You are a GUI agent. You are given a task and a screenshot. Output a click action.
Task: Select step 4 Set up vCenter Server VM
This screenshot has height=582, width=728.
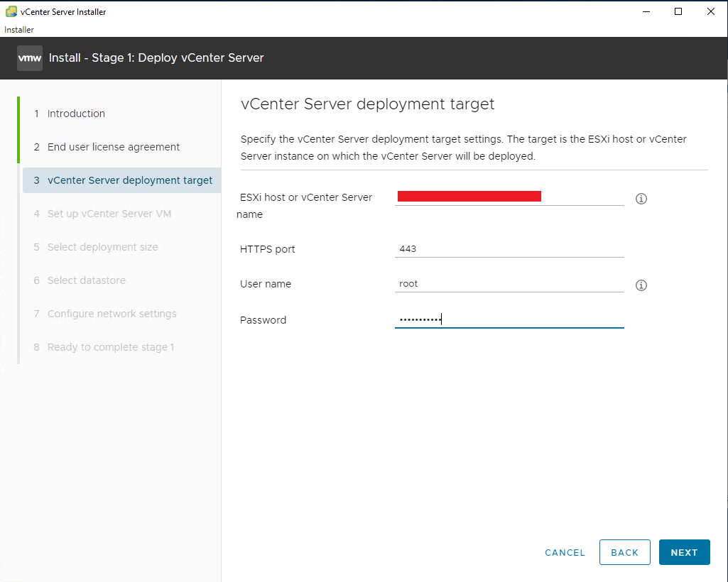coord(102,214)
